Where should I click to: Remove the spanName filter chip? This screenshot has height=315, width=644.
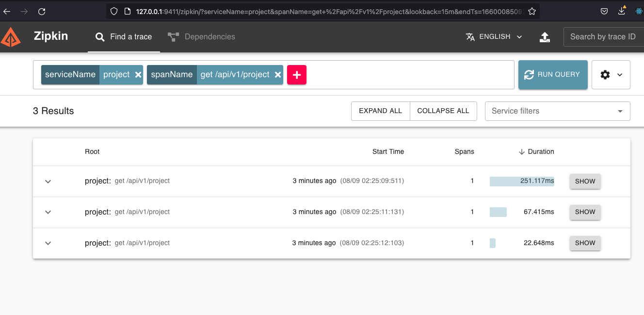click(x=278, y=75)
